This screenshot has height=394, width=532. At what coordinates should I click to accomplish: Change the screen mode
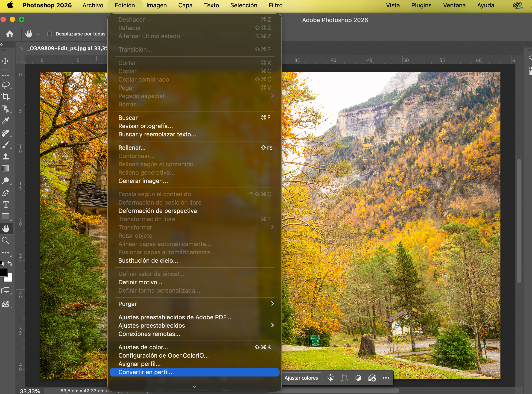click(6, 291)
